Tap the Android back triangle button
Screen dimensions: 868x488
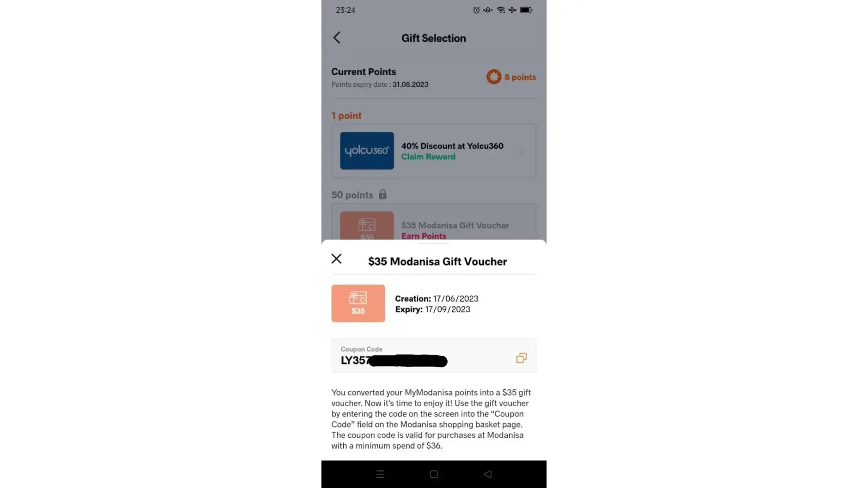pyautogui.click(x=488, y=474)
